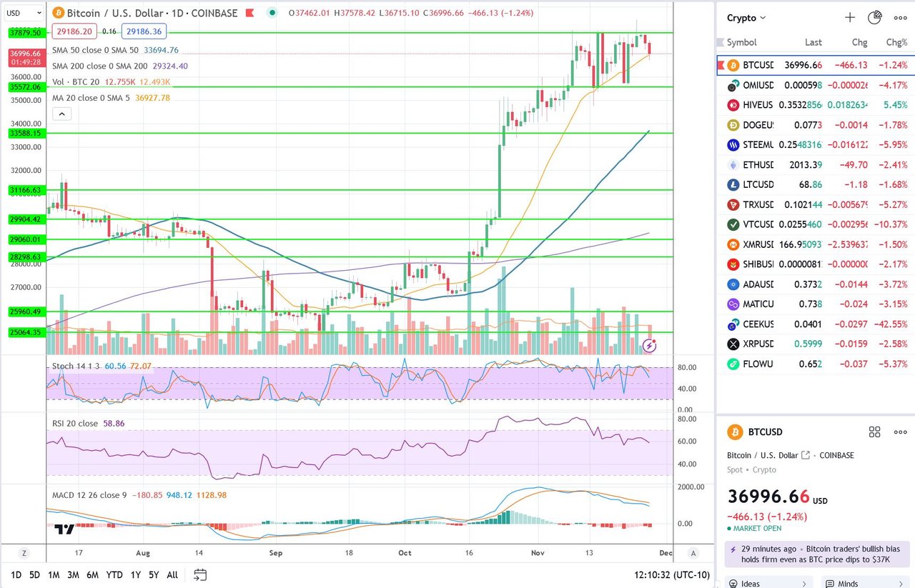Viewport: 915px width, 588px height.
Task: Click the blue buy price 29186.36 button
Action: pyautogui.click(x=143, y=31)
